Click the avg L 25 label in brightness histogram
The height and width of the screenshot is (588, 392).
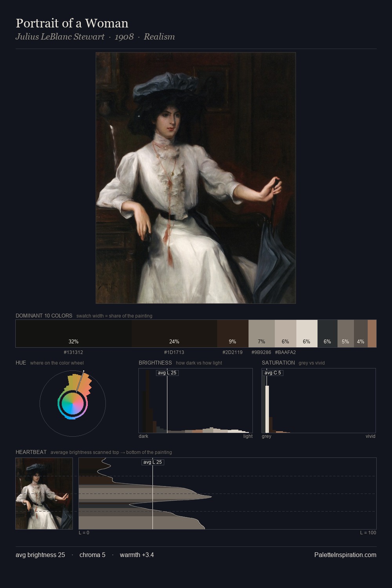pyautogui.click(x=167, y=373)
